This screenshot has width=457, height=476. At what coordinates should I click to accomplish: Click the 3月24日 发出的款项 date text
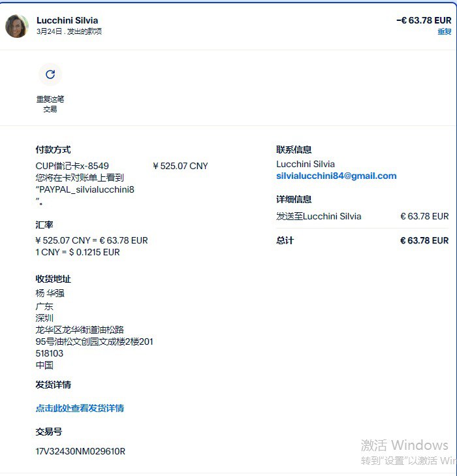pos(69,31)
